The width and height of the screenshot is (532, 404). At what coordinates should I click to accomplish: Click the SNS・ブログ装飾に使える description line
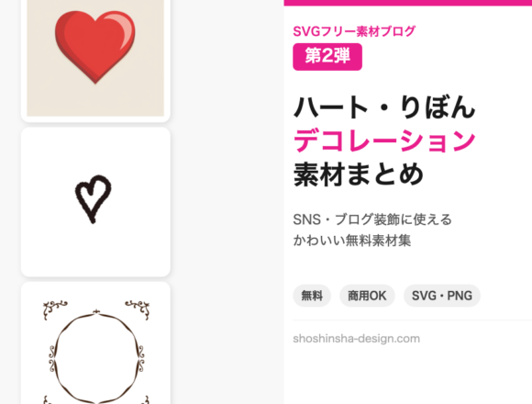pos(372,219)
